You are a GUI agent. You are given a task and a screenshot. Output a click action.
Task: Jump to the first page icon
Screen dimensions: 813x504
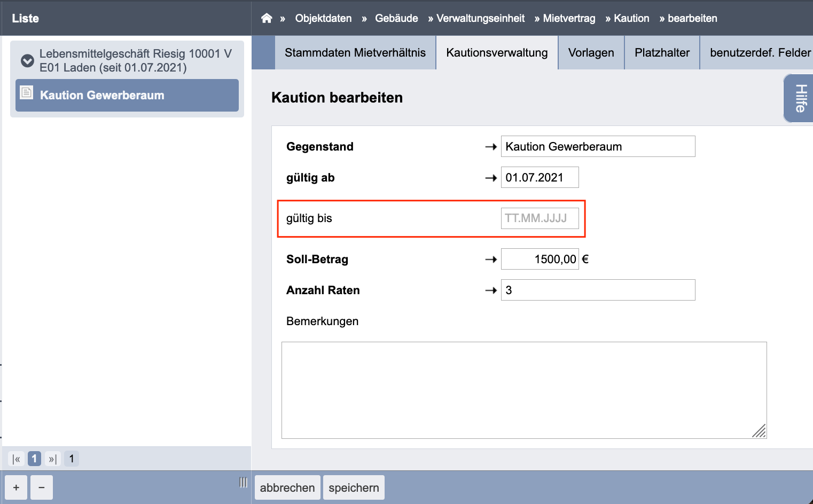click(17, 459)
